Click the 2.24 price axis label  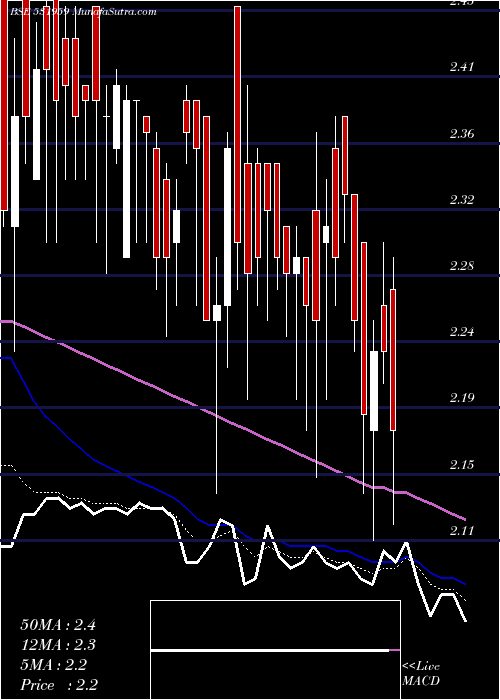pyautogui.click(x=462, y=332)
